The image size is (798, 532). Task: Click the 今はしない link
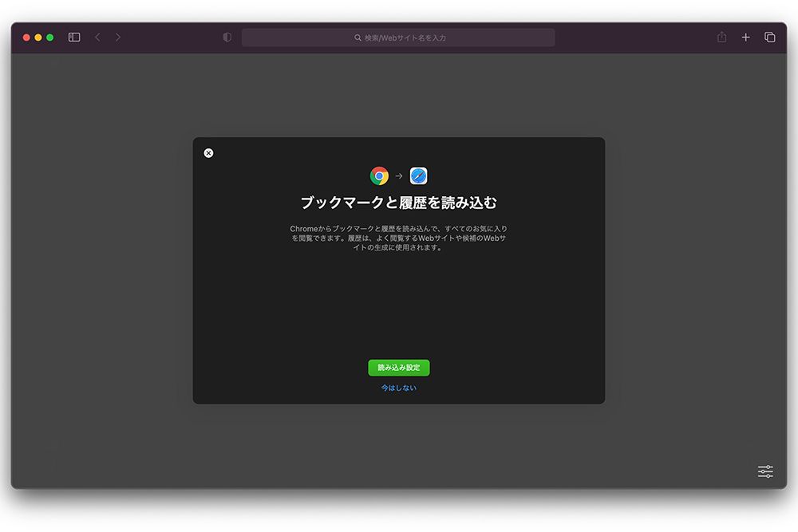(x=399, y=388)
